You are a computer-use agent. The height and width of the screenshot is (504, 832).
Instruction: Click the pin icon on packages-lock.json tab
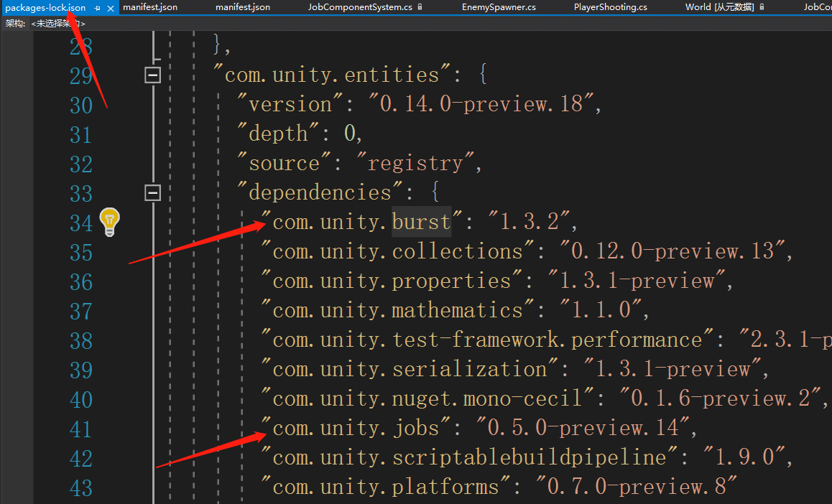click(x=98, y=8)
